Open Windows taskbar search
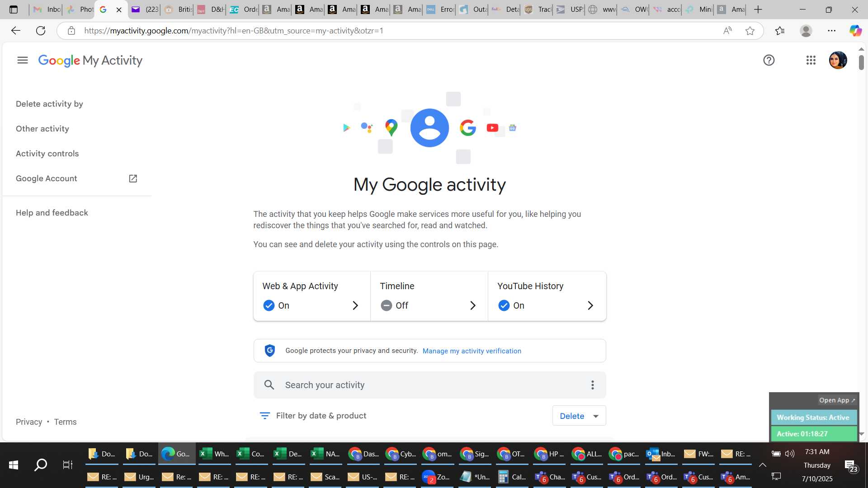Image resolution: width=868 pixels, height=488 pixels. (41, 465)
